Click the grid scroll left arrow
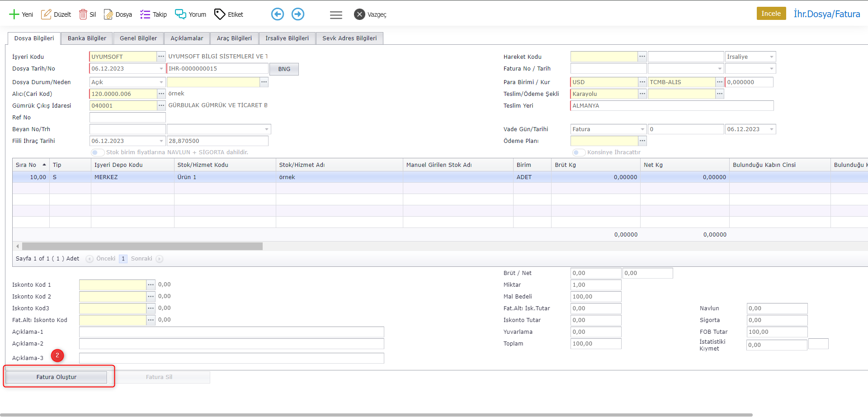 18,246
